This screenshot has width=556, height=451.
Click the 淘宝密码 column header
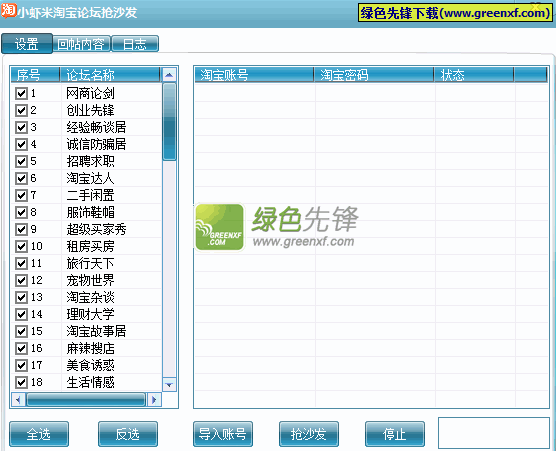tap(374, 75)
